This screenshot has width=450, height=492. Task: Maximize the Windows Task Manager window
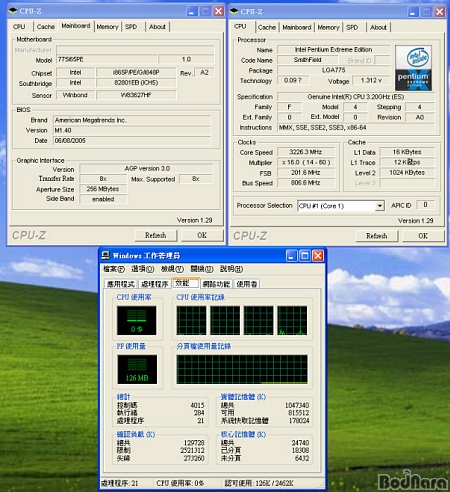point(304,256)
